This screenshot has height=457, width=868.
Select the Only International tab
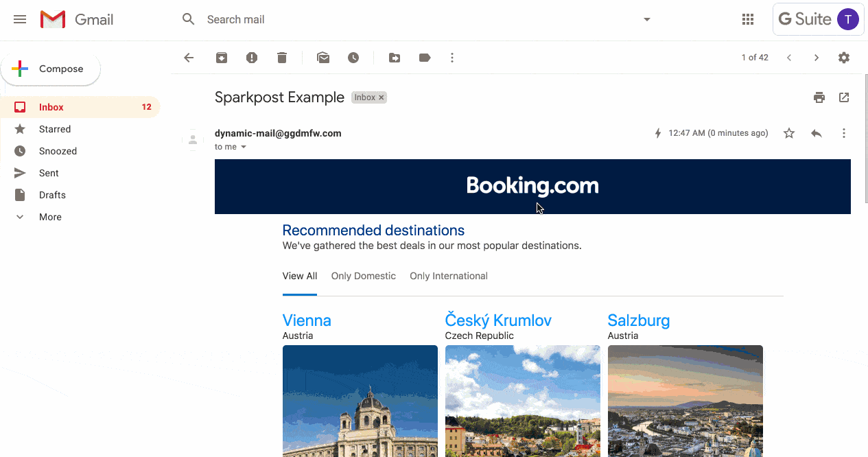449,276
